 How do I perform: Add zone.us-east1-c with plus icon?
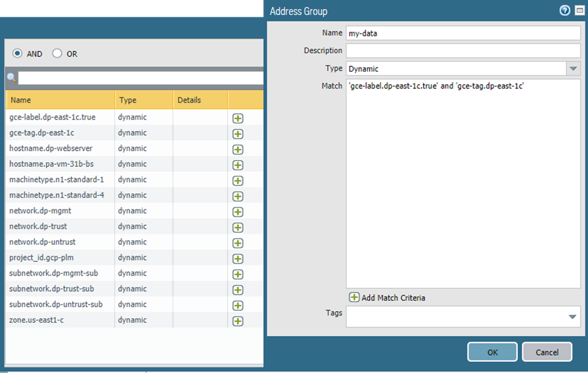click(238, 321)
